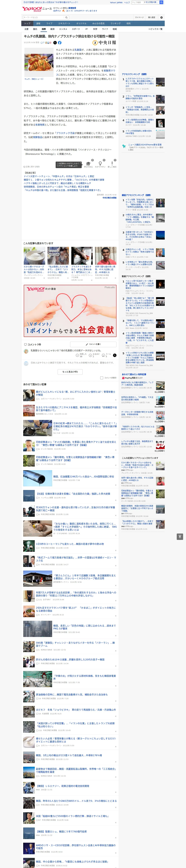Click the search magnifier button next to keyword field
186x868 pixels.
tap(66, 18)
